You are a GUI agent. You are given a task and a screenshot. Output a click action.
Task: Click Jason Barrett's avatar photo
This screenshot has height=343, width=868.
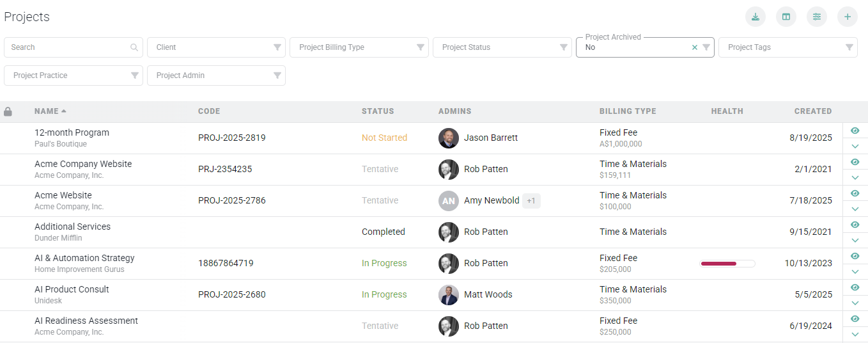click(449, 138)
